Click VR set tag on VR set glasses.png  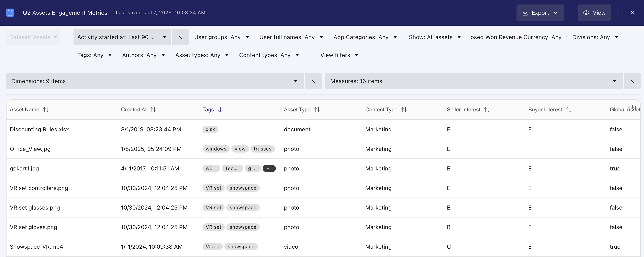[213, 208]
